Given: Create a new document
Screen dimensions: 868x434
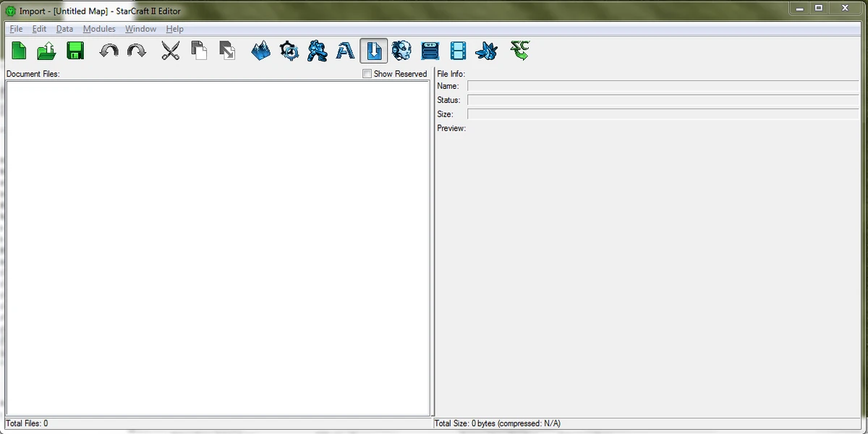Looking at the screenshot, I should coord(18,51).
